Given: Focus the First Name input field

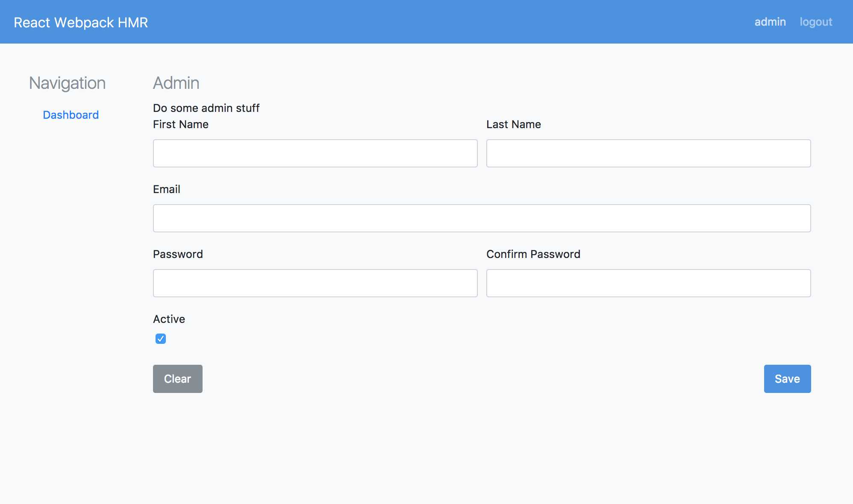Looking at the screenshot, I should [315, 153].
